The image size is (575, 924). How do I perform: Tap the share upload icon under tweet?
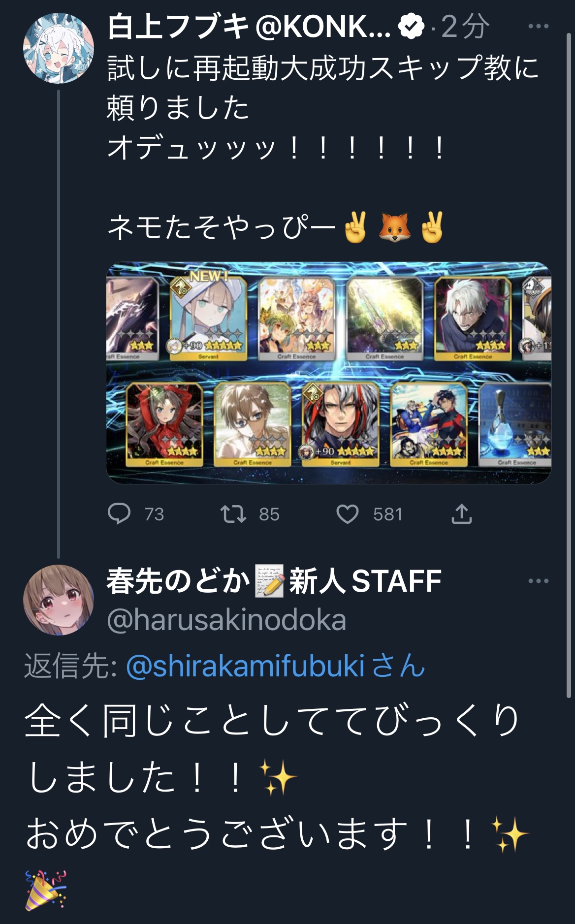coord(462,513)
